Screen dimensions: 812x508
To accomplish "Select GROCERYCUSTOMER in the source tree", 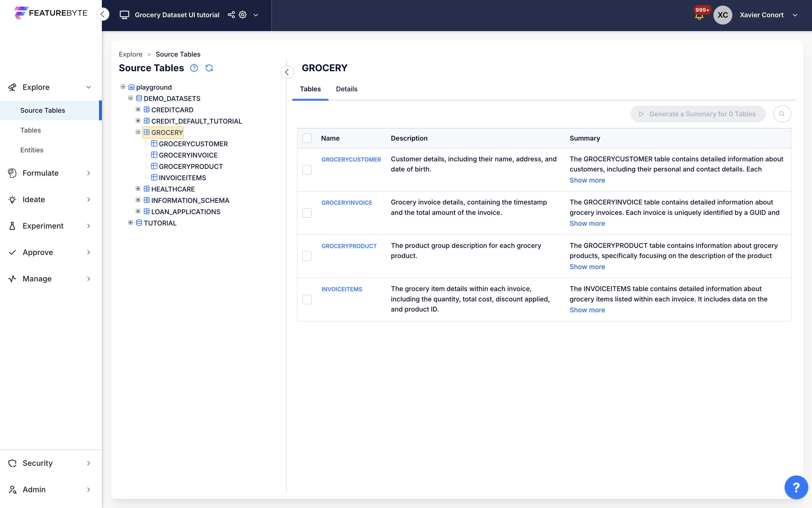I will coord(193,144).
